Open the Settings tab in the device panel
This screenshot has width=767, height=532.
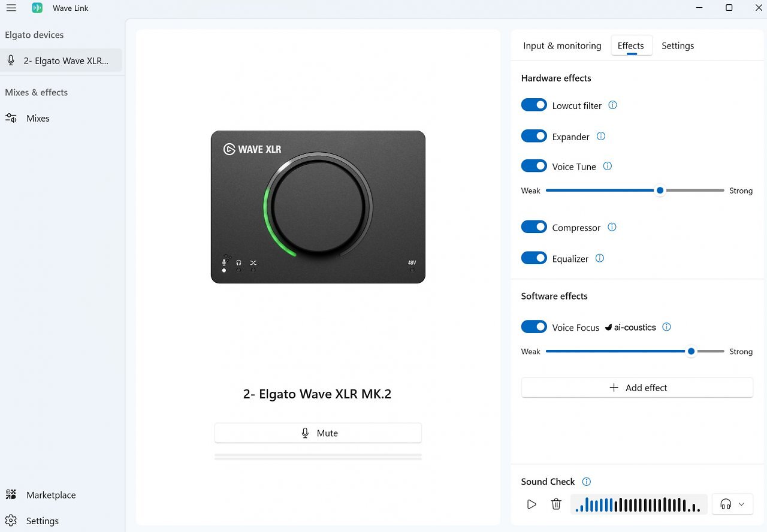click(678, 46)
